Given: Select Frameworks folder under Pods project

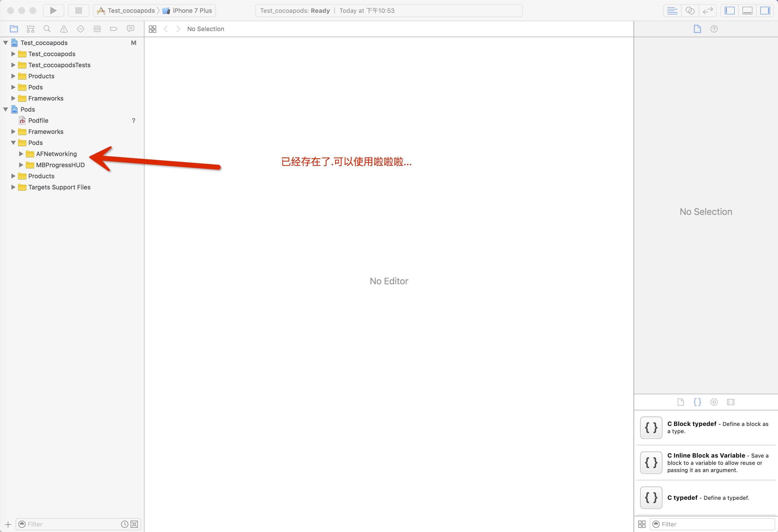Looking at the screenshot, I should [x=72, y=132].
